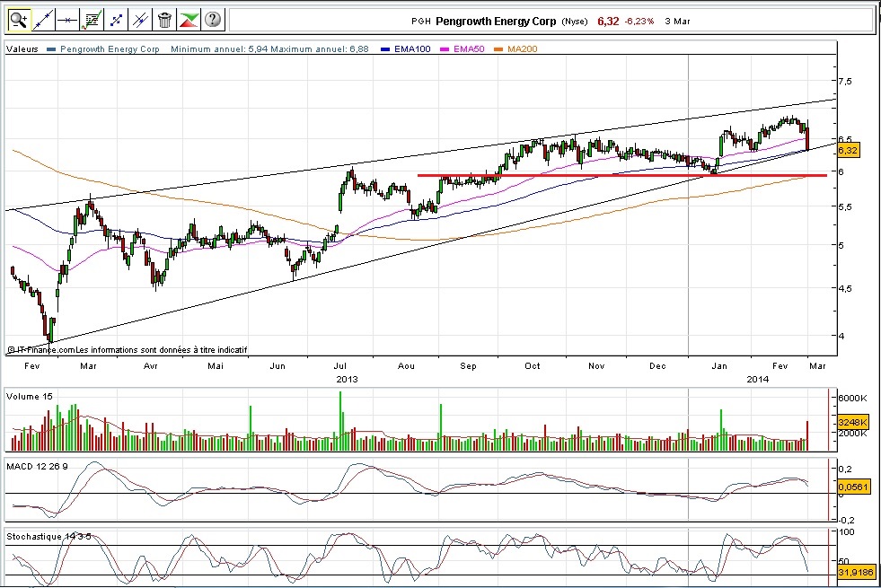Click the 31,9186 stochastic value tag

tap(856, 572)
